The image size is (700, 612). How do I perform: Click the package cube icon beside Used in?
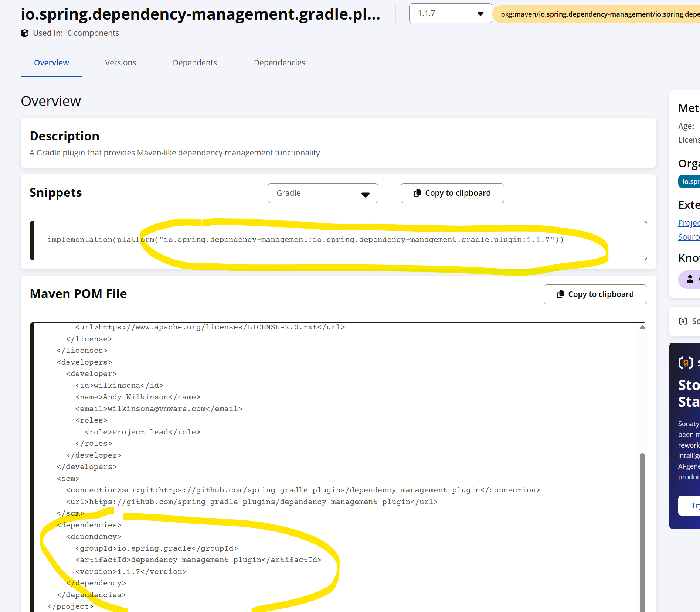point(25,33)
